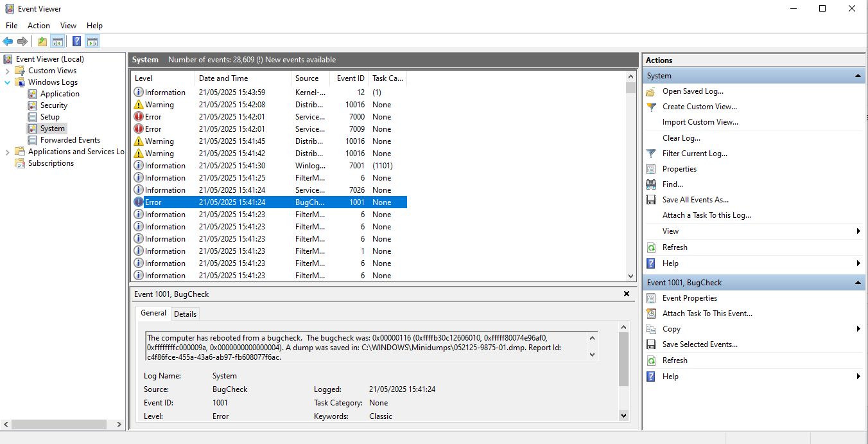The width and height of the screenshot is (868, 444).
Task: Switch to the General tab
Action: (153, 313)
